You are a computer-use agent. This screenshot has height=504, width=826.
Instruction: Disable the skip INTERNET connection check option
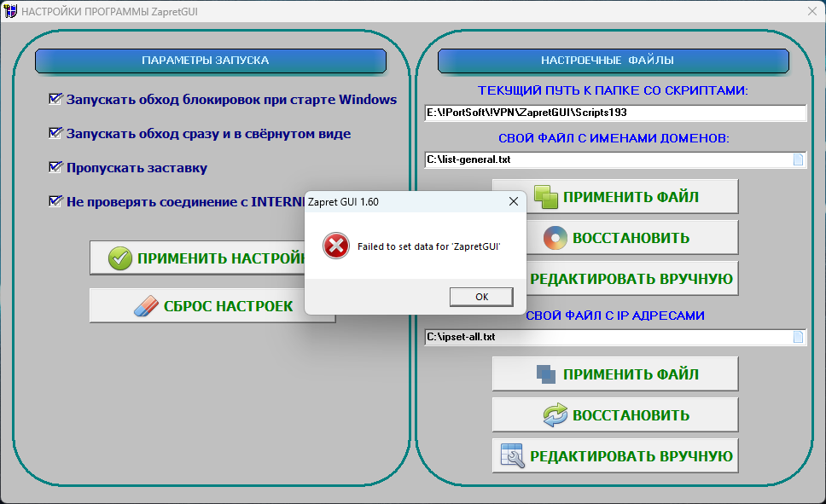[56, 202]
